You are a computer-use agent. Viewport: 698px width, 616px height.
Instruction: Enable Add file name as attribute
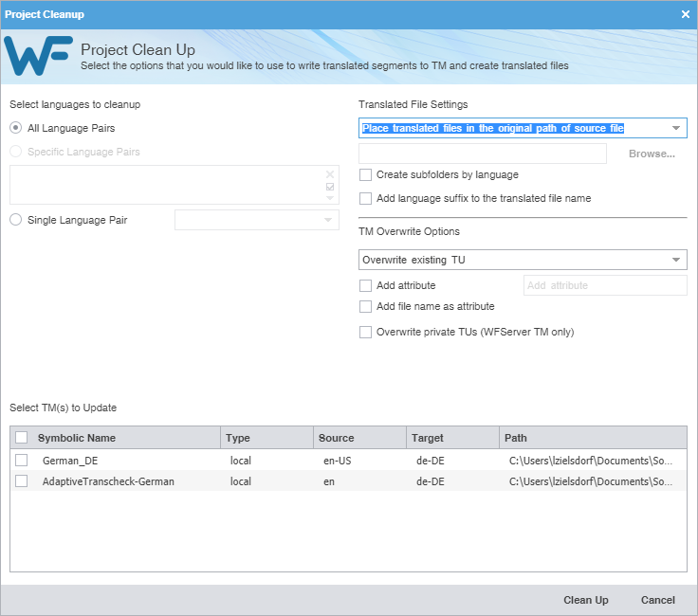(x=366, y=307)
